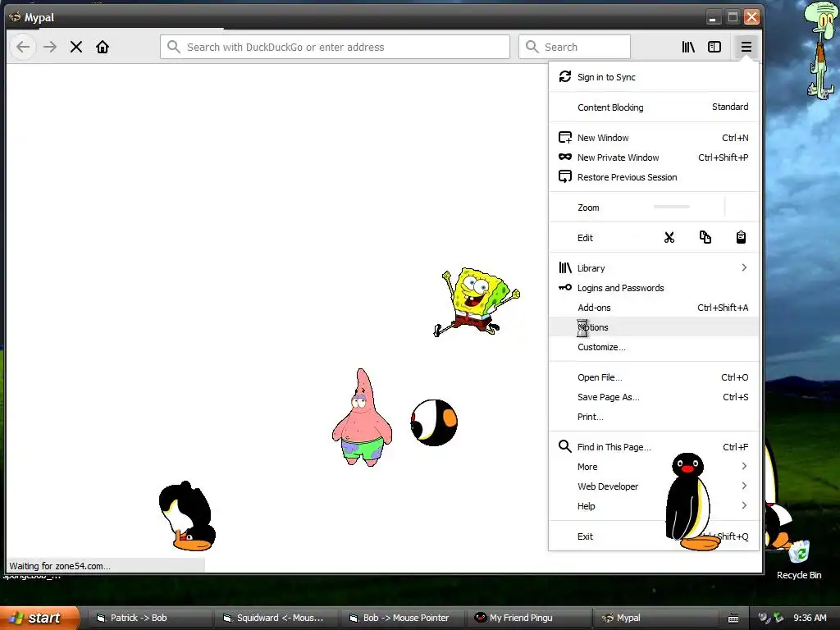Click the forward navigation arrow

[x=50, y=47]
